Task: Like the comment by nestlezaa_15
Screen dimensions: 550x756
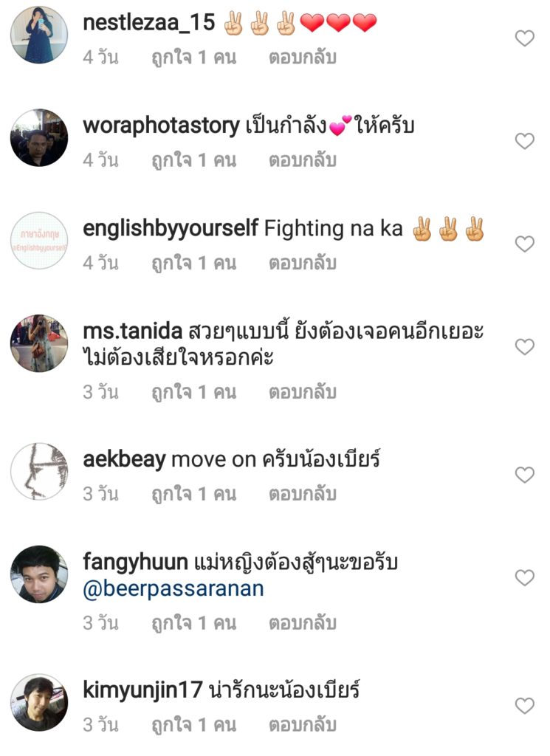Action: pos(524,38)
